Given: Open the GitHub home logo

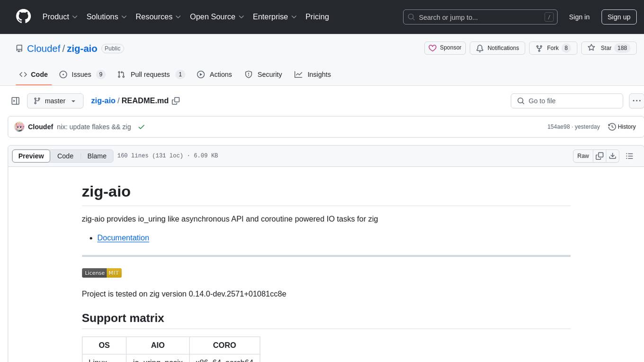Looking at the screenshot, I should click(x=23, y=17).
